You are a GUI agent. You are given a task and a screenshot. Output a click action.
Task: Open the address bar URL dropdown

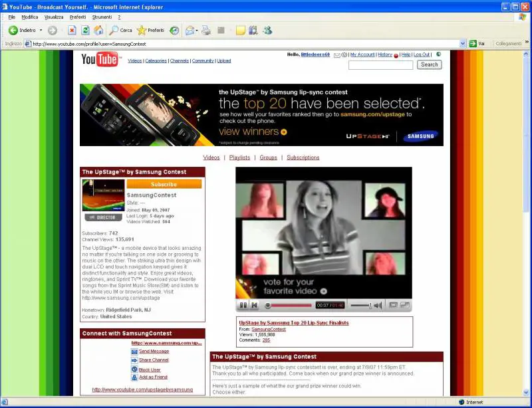[x=463, y=44]
